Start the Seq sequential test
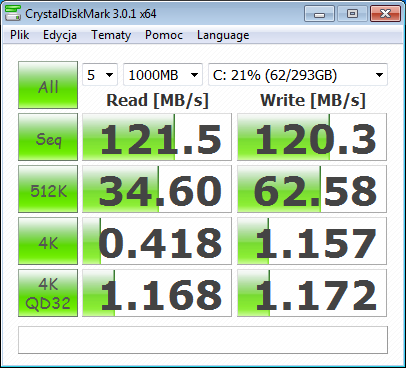This screenshot has height=368, width=406. coord(48,137)
